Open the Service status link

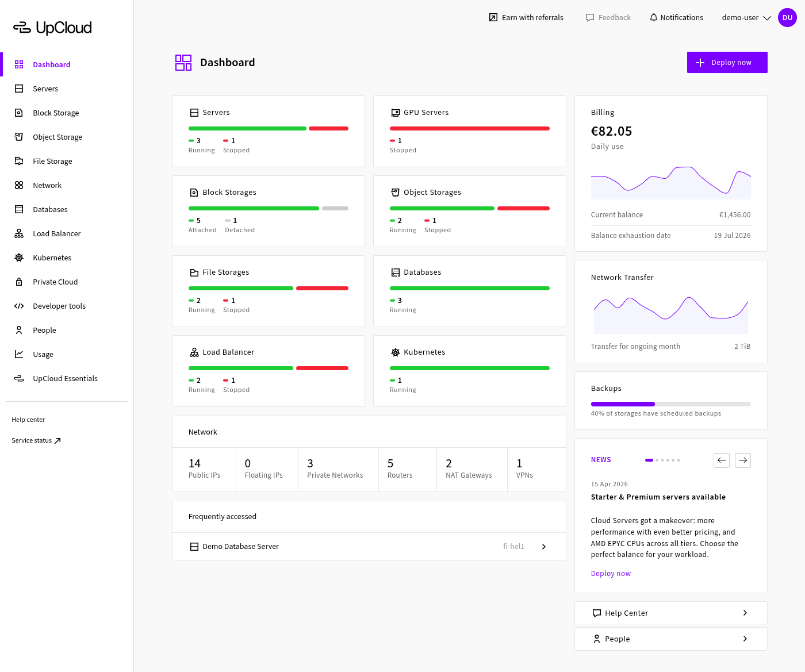pos(36,441)
